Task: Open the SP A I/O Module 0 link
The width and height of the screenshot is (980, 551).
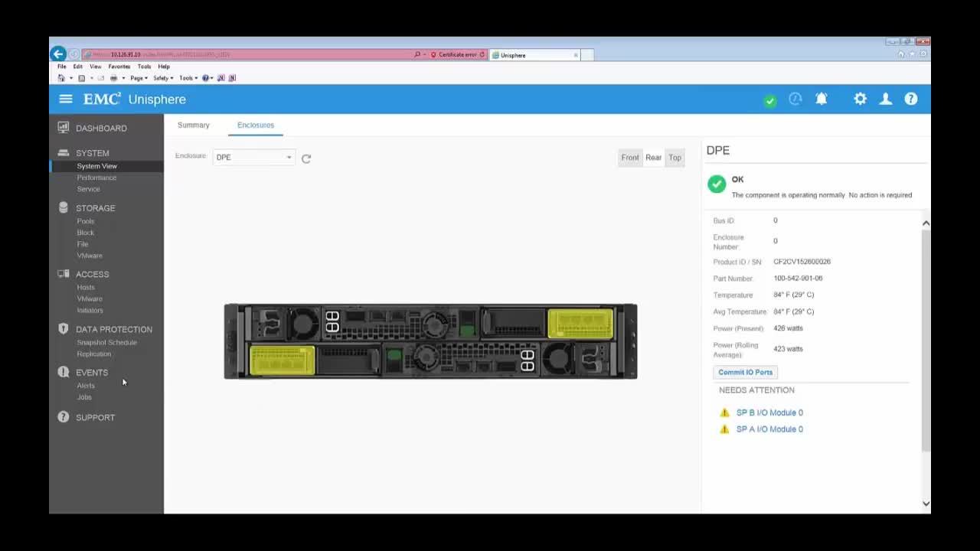Action: pos(769,429)
